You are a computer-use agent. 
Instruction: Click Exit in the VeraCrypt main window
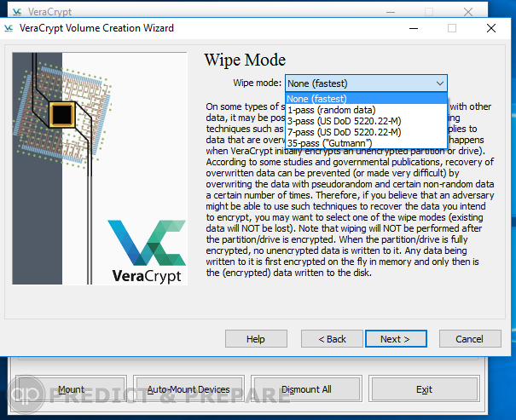(424, 389)
